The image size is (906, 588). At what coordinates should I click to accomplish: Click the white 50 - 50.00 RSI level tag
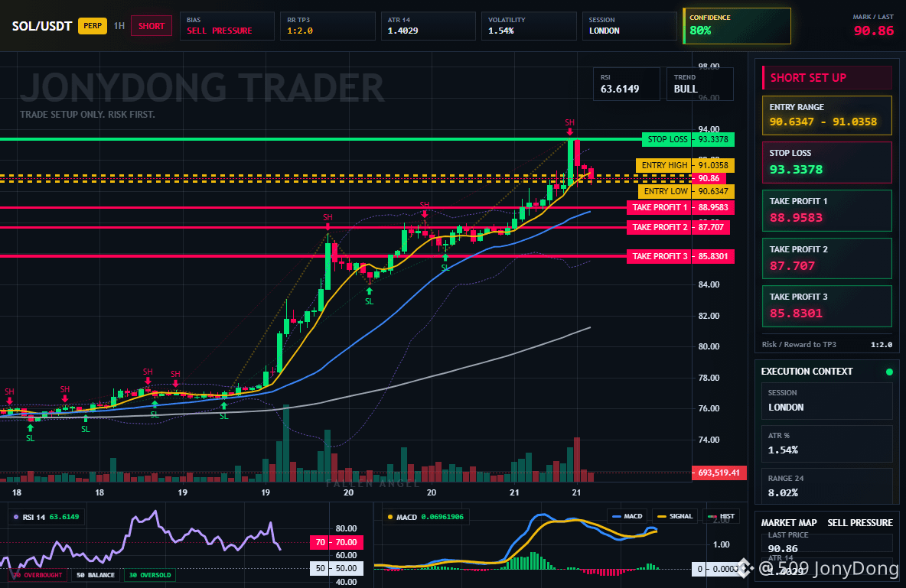pyautogui.click(x=337, y=568)
